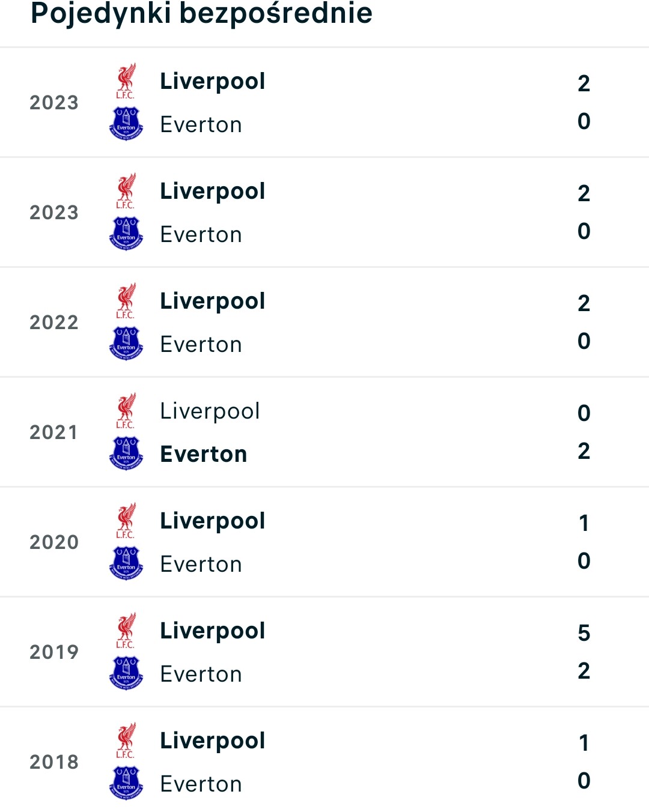Screen dimensions: 649x812
Task: Select Liverpool crest in 2021 match
Action: pyautogui.click(x=126, y=411)
